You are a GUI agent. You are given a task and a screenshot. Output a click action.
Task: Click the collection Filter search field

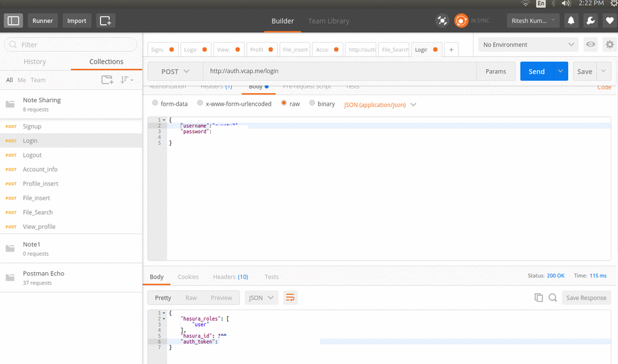71,45
